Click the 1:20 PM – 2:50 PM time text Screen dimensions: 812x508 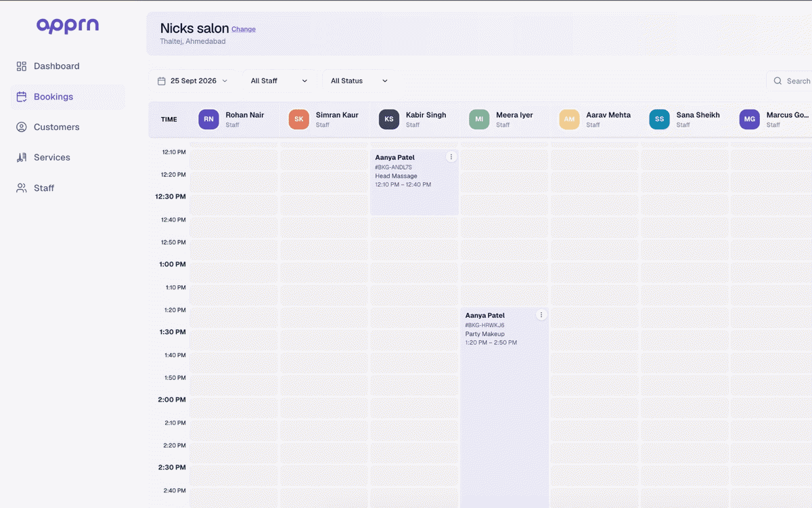[x=491, y=343]
